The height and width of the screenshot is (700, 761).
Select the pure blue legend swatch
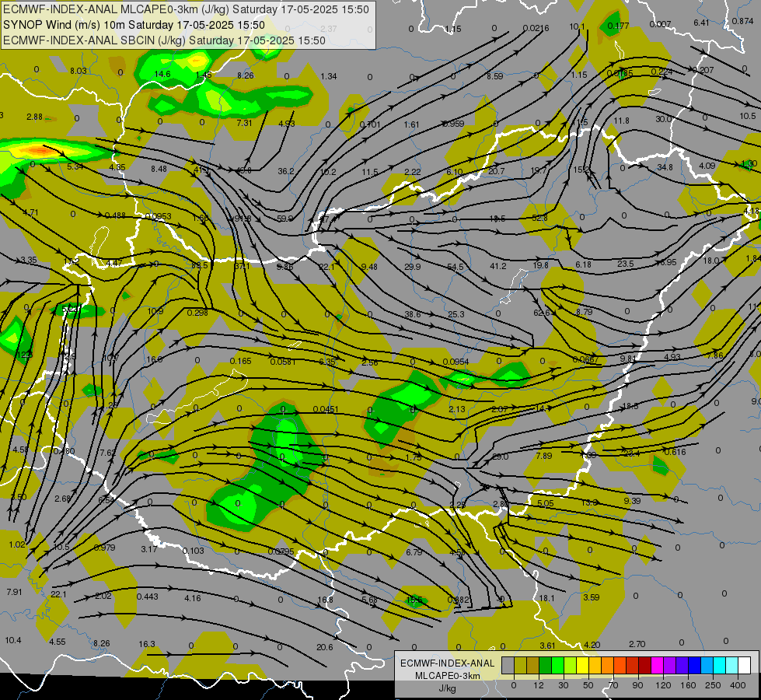(694, 666)
